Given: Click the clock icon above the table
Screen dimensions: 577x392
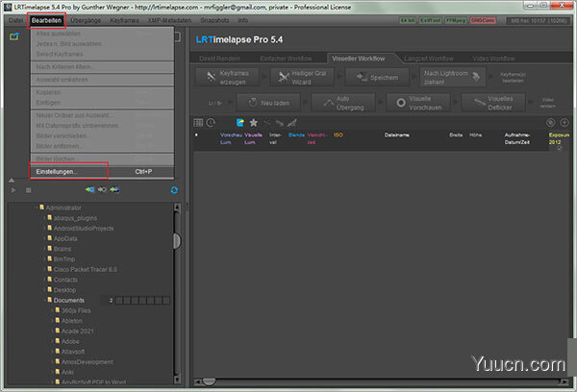Looking at the screenshot, I should [x=211, y=123].
